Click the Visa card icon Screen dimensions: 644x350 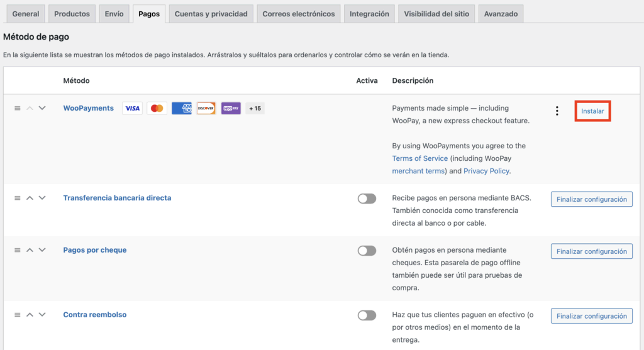[132, 108]
